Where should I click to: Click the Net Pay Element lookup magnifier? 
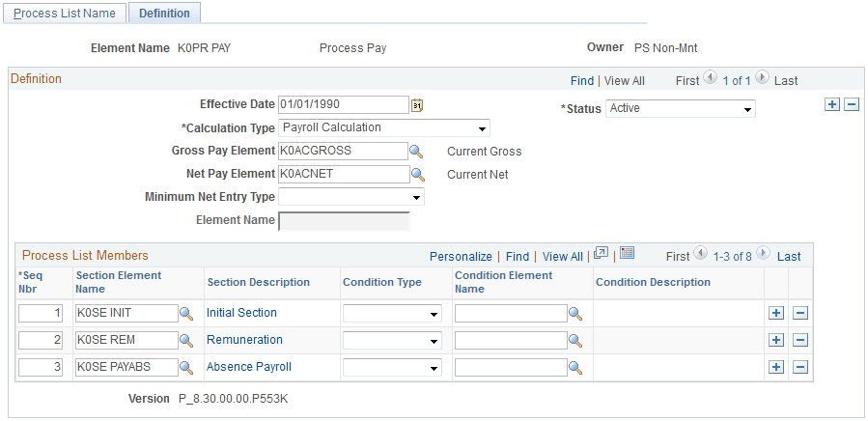click(417, 175)
